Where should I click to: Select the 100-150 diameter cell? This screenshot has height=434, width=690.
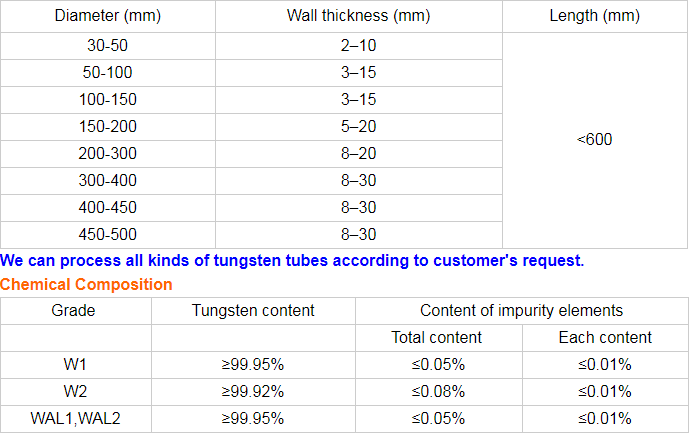pyautogui.click(x=108, y=100)
